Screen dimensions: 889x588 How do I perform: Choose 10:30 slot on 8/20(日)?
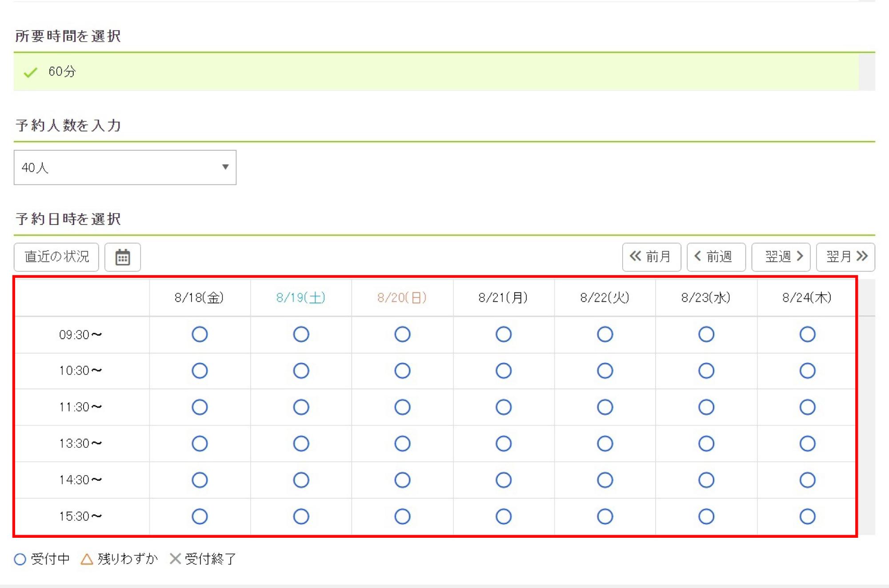(402, 371)
